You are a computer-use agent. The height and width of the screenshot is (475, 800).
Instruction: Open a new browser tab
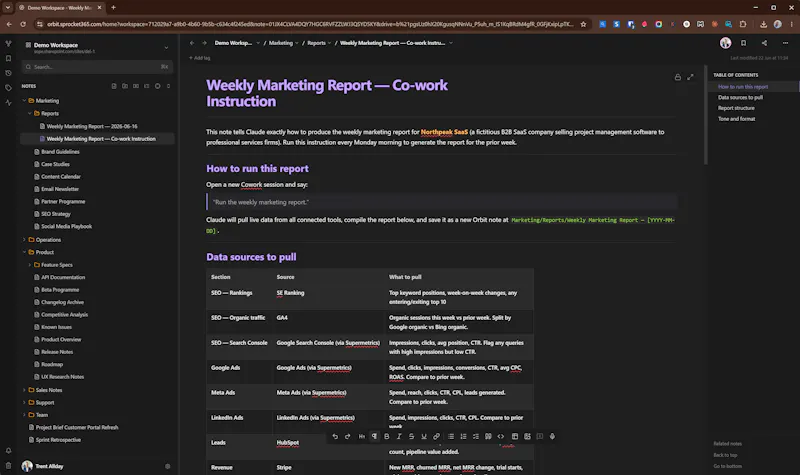coord(113,8)
